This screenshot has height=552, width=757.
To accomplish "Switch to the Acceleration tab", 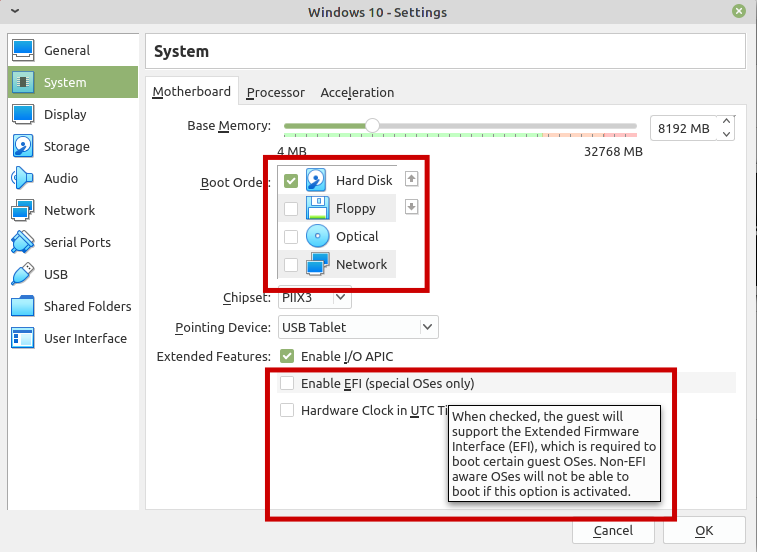I will pyautogui.click(x=357, y=93).
